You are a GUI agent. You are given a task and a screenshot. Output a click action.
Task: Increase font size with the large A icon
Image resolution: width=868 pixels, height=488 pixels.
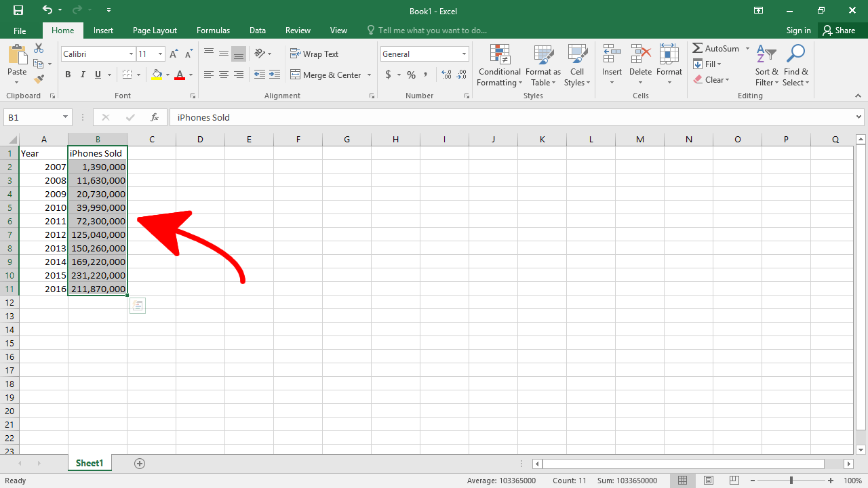174,54
